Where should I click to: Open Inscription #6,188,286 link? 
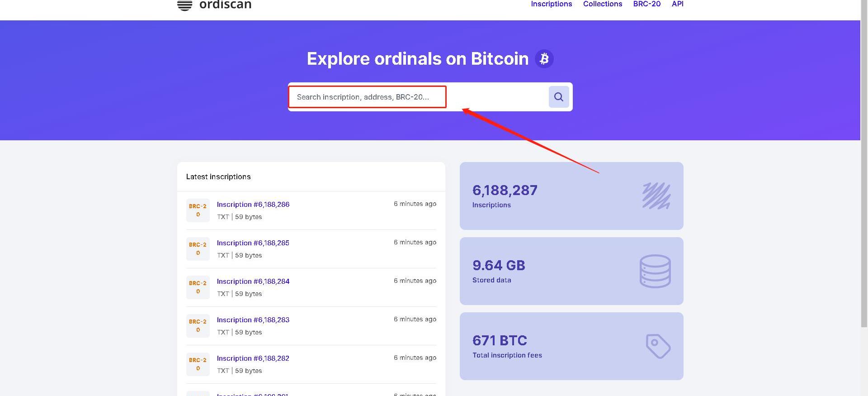point(253,205)
